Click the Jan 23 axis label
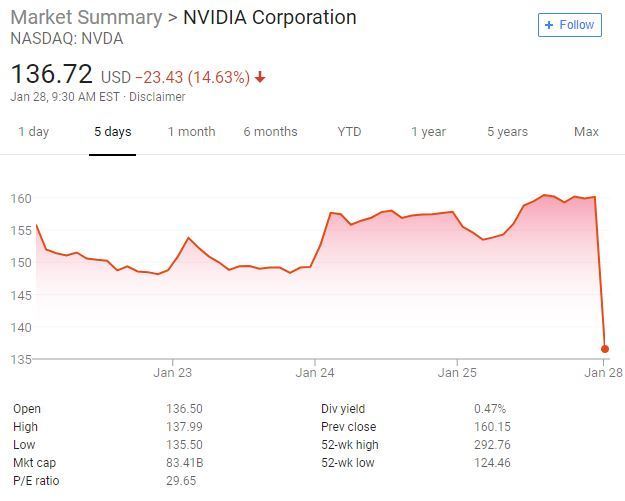This screenshot has width=625, height=501. pos(172,373)
